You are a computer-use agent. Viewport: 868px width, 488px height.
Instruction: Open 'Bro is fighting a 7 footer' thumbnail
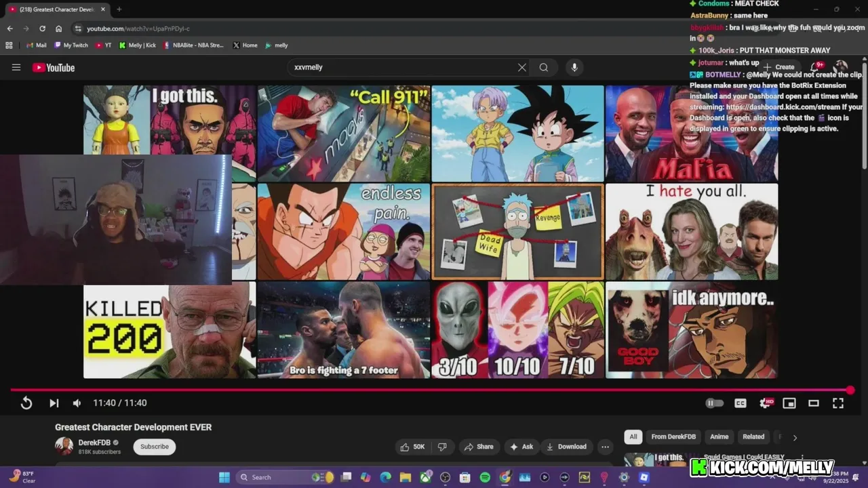[x=344, y=330]
